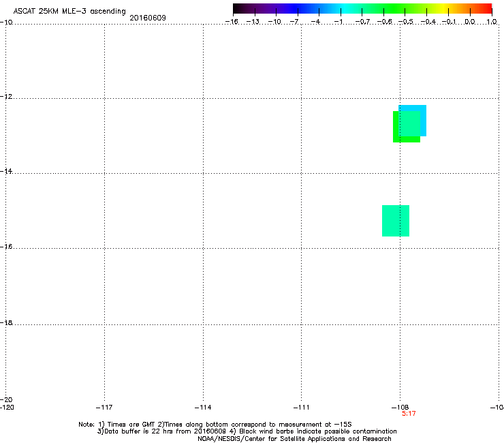
Task: Click the title "ASCAT 25KM MLE-3 ascending"
Action: (69, 12)
